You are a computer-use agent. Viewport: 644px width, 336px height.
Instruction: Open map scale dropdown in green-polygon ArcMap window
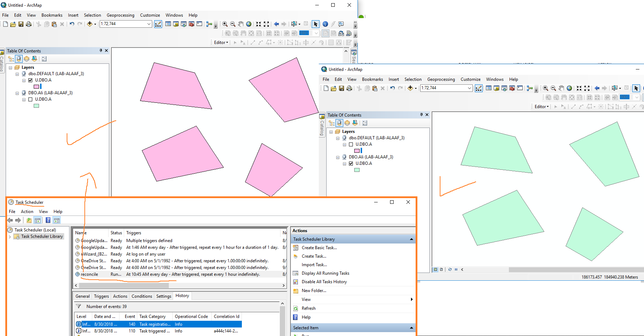[470, 88]
